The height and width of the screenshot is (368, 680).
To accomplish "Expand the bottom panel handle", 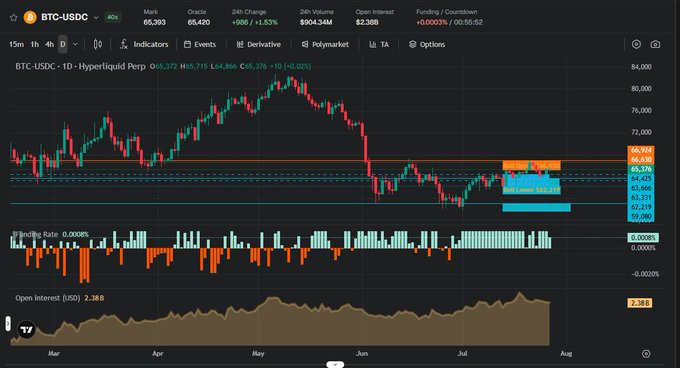I will point(335,365).
